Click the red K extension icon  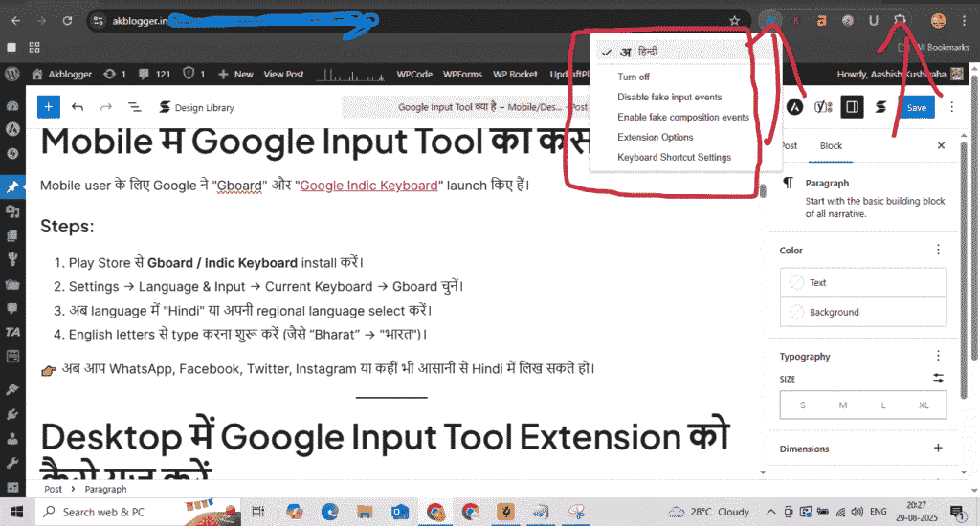795,21
